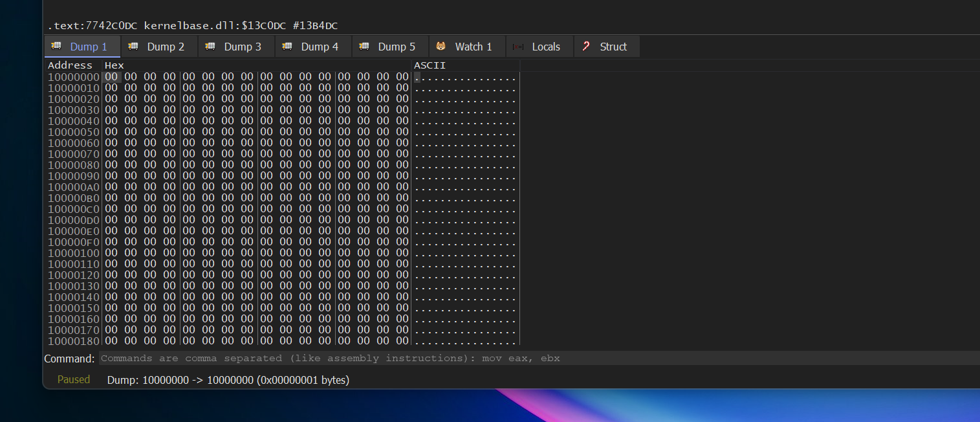Select the highlighted first byte at address 10000000
Screen dimensions: 980x422
[x=111, y=77]
